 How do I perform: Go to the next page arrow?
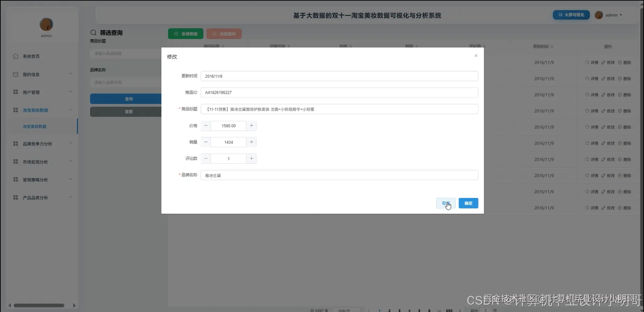pyautogui.click(x=460, y=310)
